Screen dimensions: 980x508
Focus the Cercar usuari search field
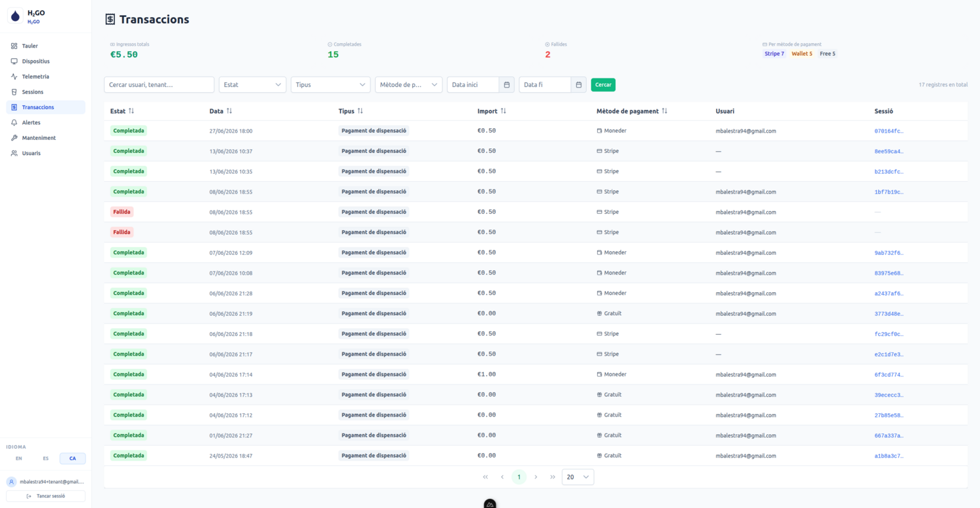159,85
